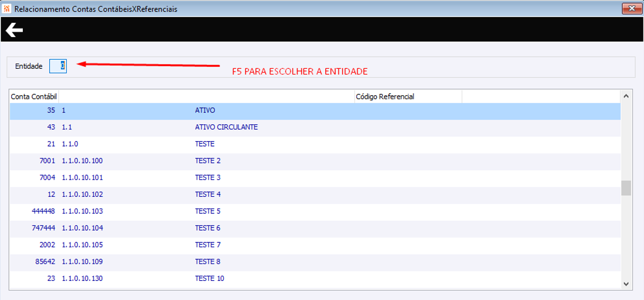Click the vertical scrollbar thumb

click(x=626, y=188)
